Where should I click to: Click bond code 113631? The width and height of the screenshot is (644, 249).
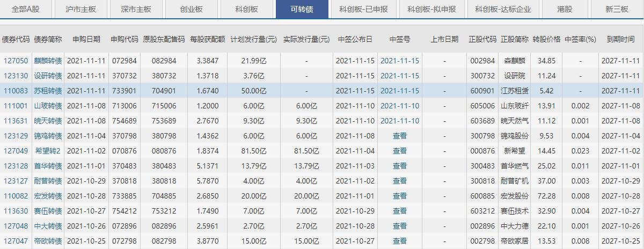(x=16, y=121)
